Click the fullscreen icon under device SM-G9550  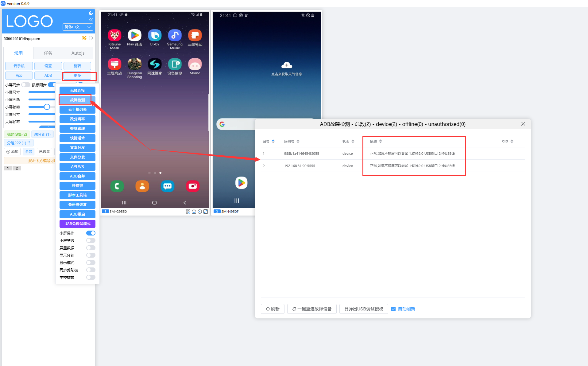[206, 212]
